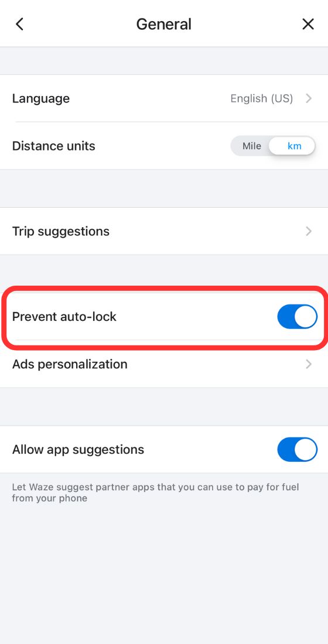Tap the General screen title

coord(163,24)
